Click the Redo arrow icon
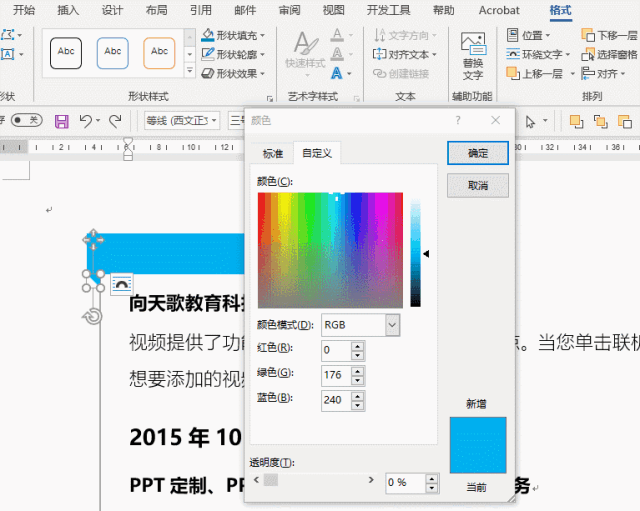This screenshot has height=511, width=640. coord(116,121)
